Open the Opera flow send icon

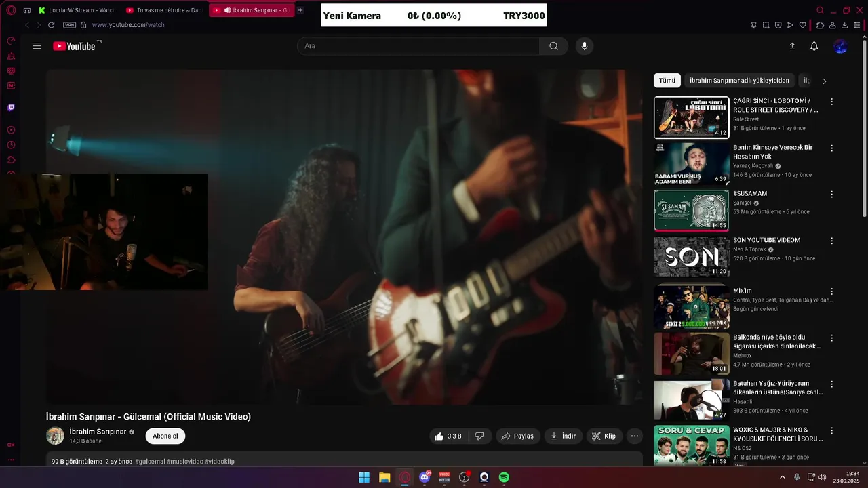point(790,25)
